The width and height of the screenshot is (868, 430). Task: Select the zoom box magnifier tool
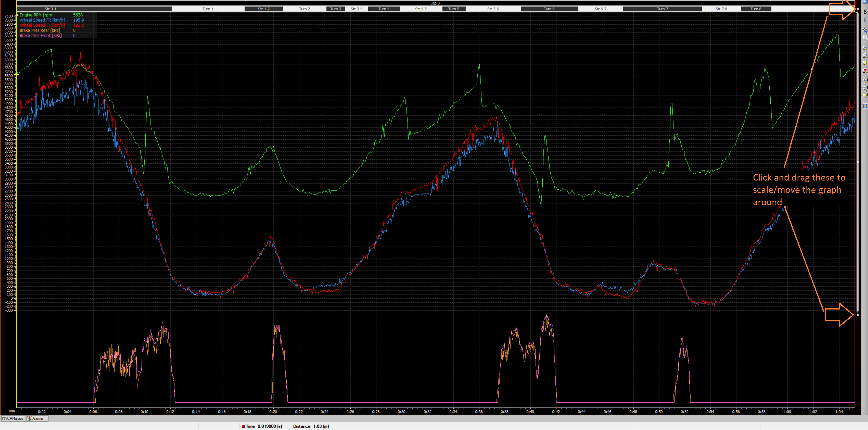(865, 30)
